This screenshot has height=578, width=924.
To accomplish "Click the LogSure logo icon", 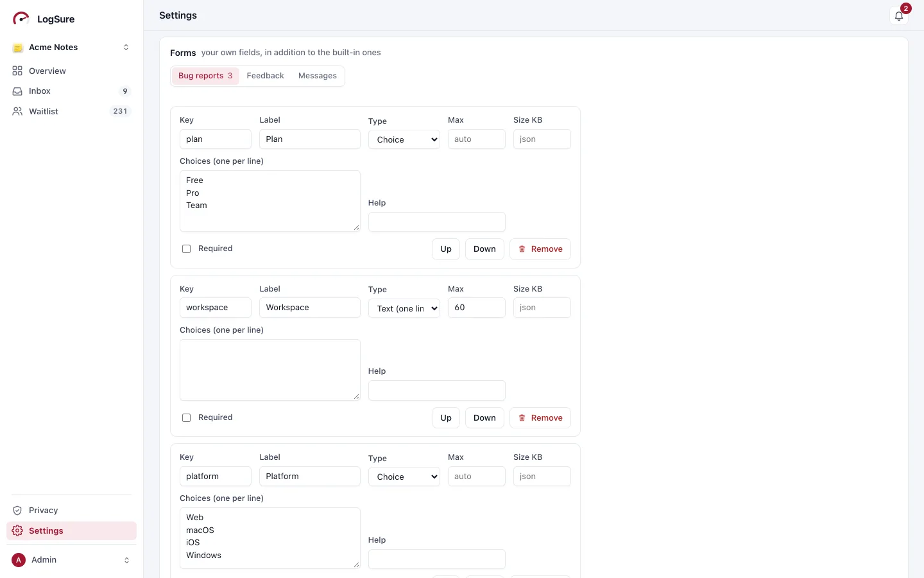I will point(21,19).
